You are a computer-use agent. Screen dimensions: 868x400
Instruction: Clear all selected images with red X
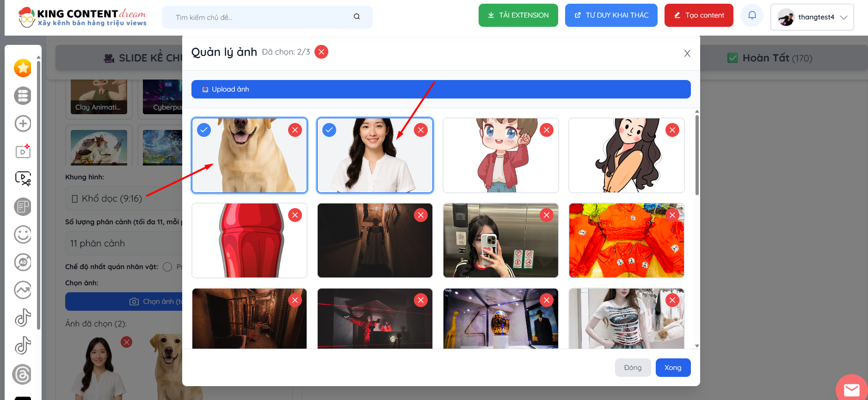[321, 52]
